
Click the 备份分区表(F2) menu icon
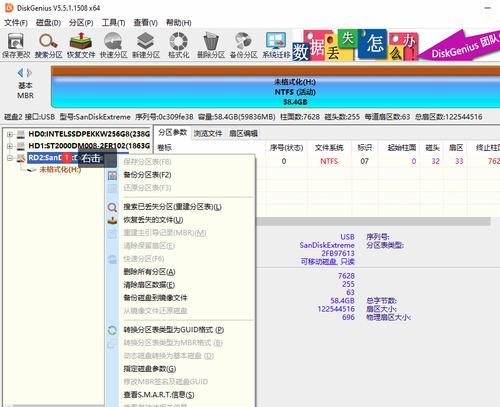[112, 175]
